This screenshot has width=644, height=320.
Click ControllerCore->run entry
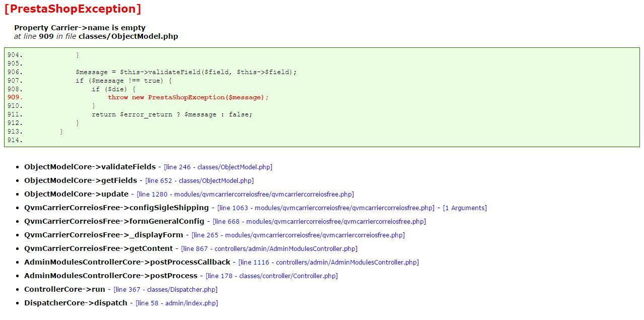(64, 289)
